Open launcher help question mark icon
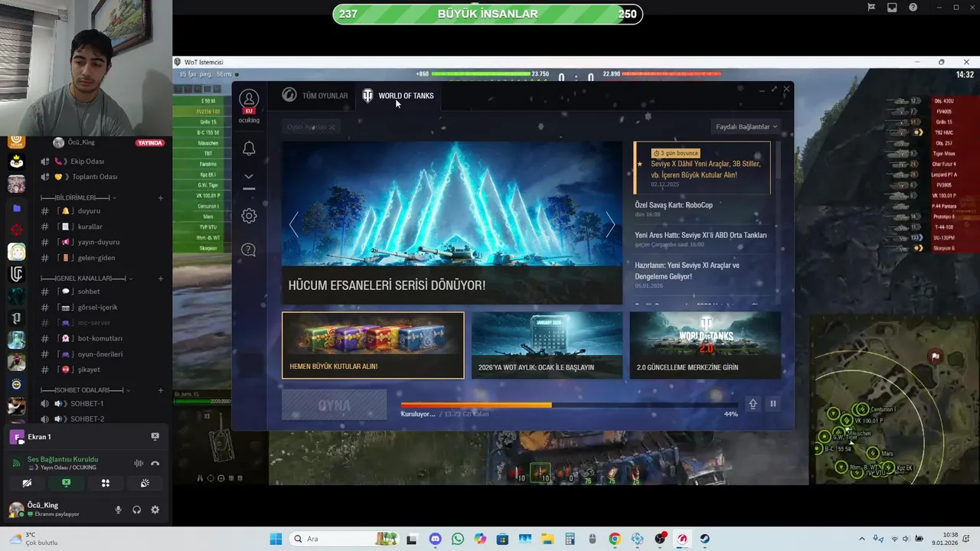The width and height of the screenshot is (980, 551). 249,249
